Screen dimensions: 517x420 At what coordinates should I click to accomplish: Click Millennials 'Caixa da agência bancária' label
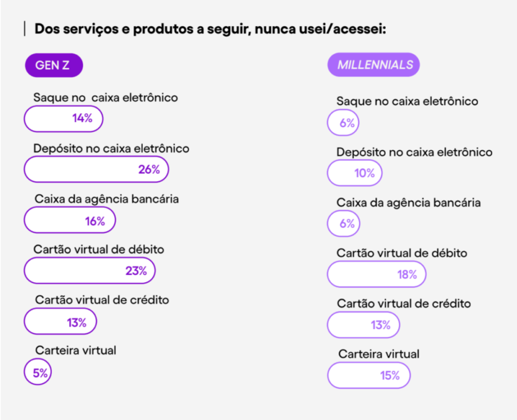coord(408,202)
